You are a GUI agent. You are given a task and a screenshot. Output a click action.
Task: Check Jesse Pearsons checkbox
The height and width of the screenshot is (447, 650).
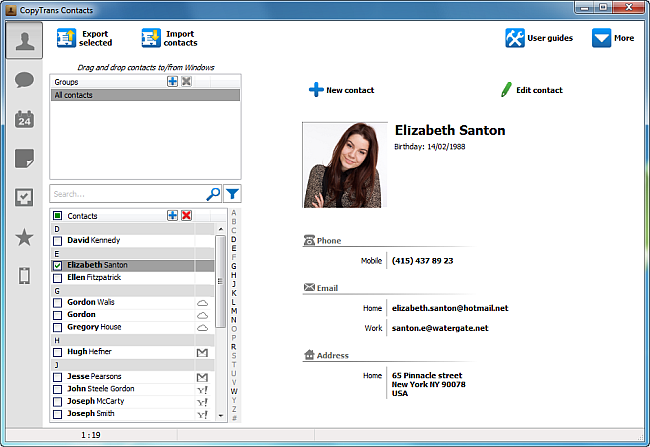(58, 377)
